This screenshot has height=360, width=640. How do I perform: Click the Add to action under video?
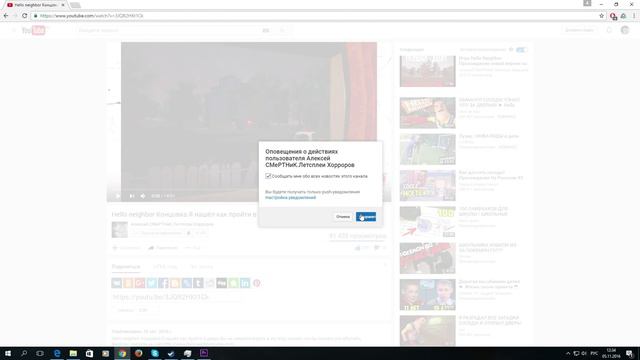127,248
